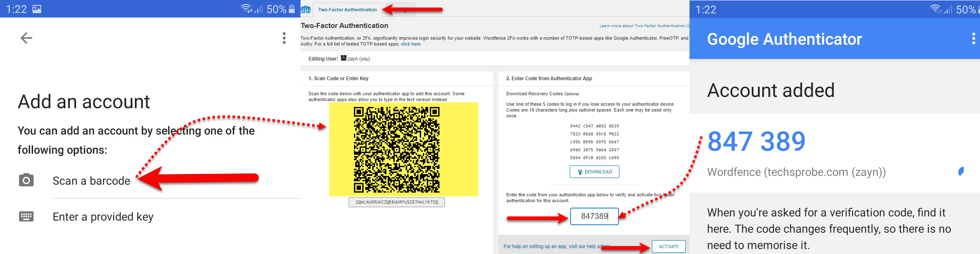Download the recovery codes
The height and width of the screenshot is (254, 980).
[594, 172]
